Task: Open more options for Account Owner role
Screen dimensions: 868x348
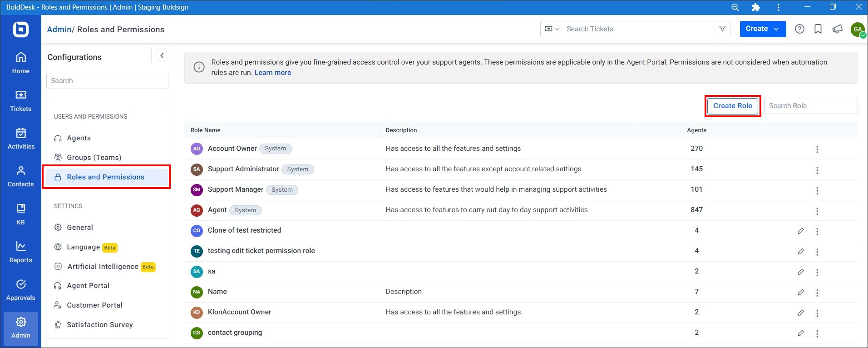Action: [817, 149]
